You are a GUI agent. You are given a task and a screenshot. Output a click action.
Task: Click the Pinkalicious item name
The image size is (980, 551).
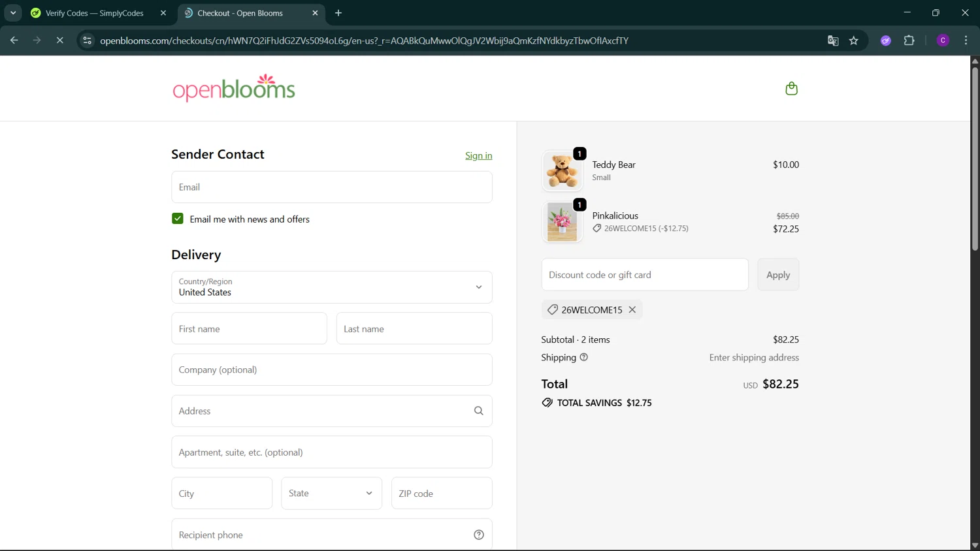pyautogui.click(x=615, y=215)
